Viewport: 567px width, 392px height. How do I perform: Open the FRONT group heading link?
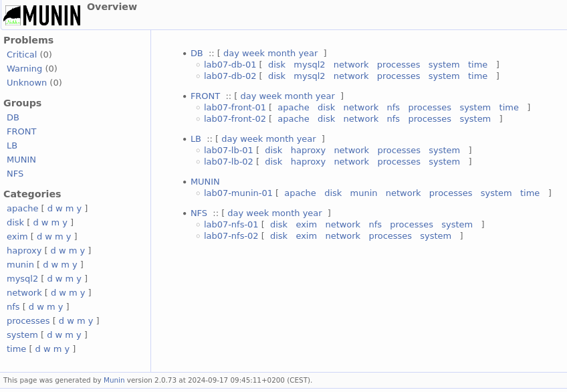(205, 96)
